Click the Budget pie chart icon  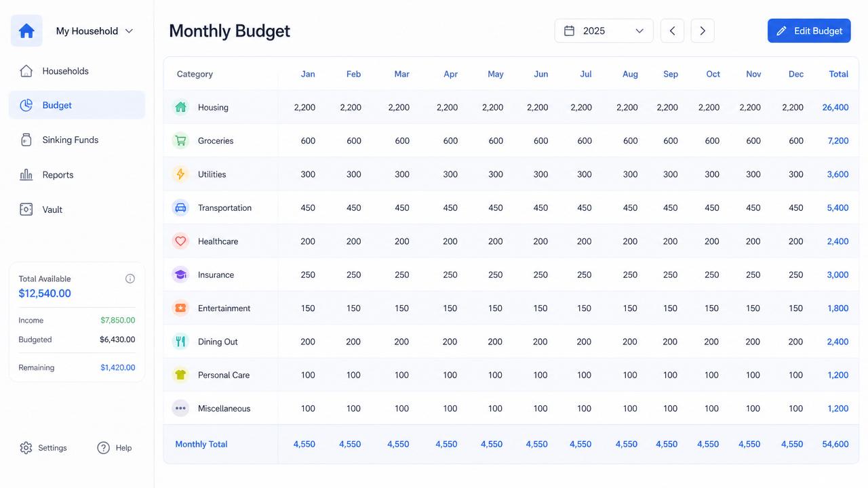click(26, 105)
